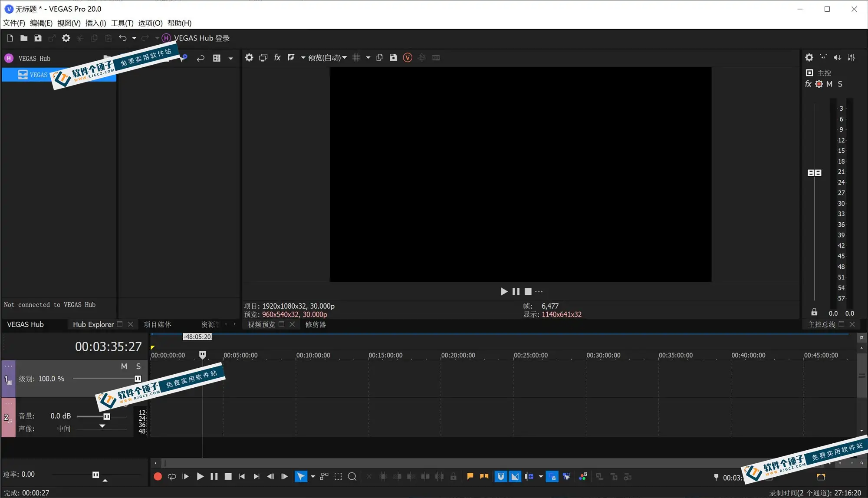
Task: Open the master bus mixer sliders icon
Action: pos(852,57)
